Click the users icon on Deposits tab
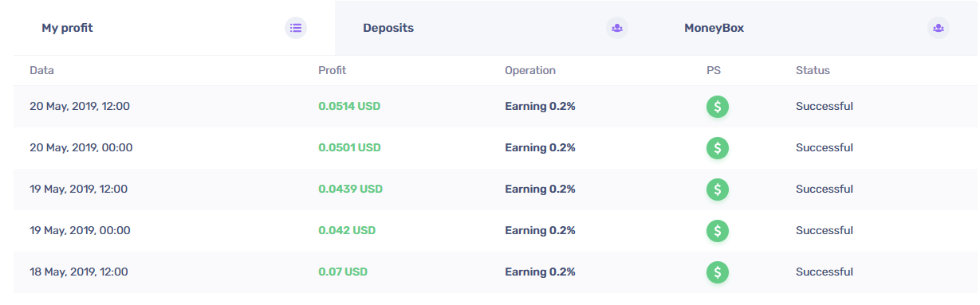The width and height of the screenshot is (980, 305). (617, 28)
